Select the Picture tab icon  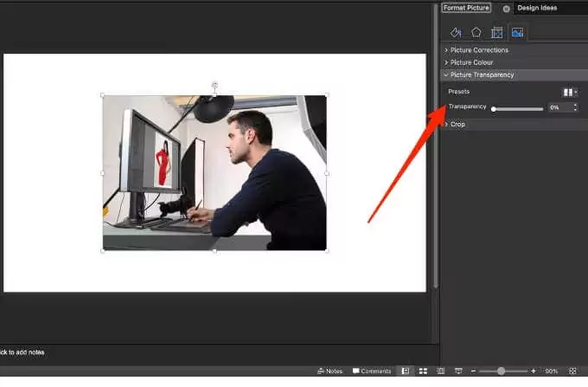(x=517, y=33)
